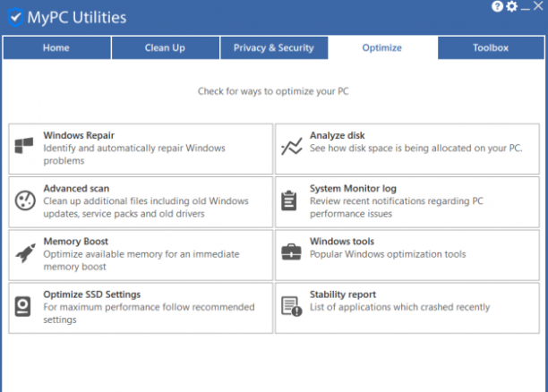Click 'List of applications which crashed recently' text
Viewport: 548px width, 392px height.
400,307
